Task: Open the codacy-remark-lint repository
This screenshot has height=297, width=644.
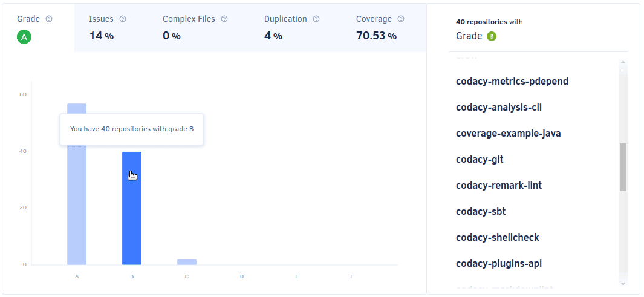Action: (x=499, y=185)
